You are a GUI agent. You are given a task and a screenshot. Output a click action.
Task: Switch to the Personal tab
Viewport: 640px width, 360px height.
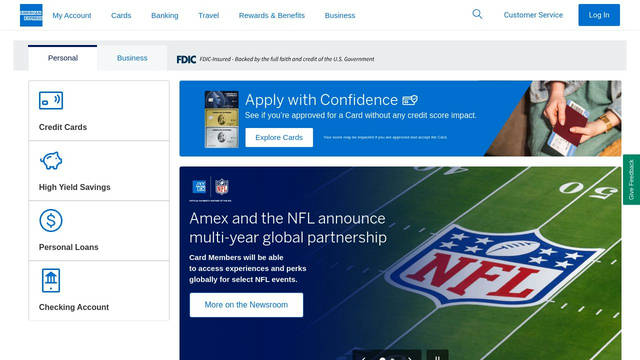coord(63,58)
